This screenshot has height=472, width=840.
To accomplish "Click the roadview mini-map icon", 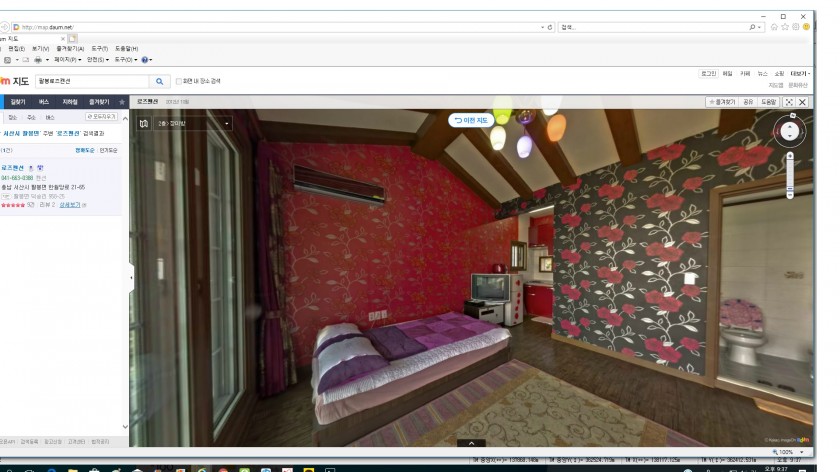I will (x=144, y=124).
